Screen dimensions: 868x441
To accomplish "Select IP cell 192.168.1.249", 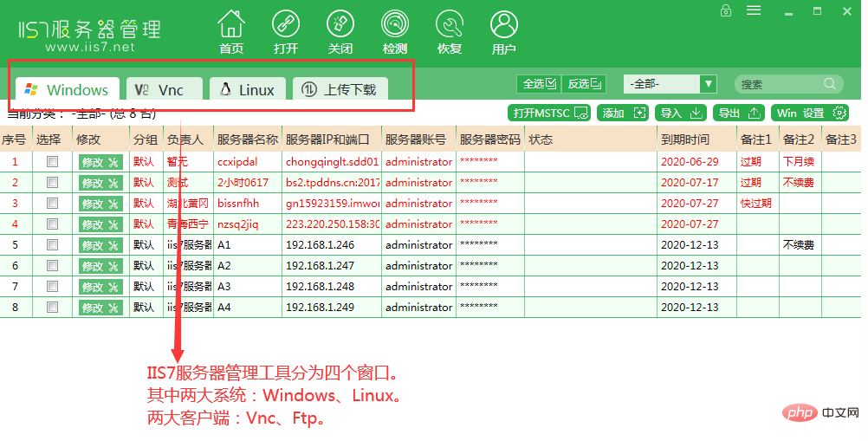I will click(x=332, y=307).
